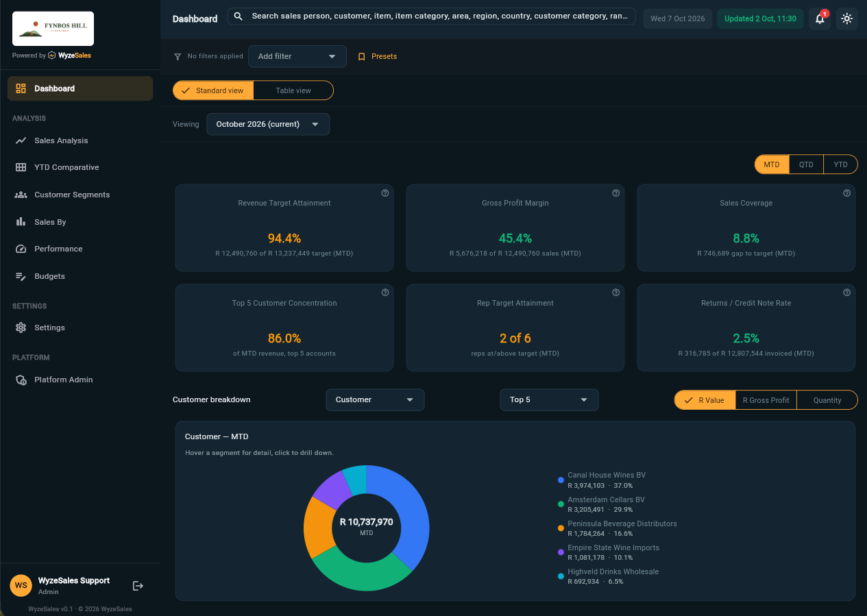867x616 pixels.
Task: Click the Gross Profit Margin 45.4% value
Action: (x=515, y=238)
